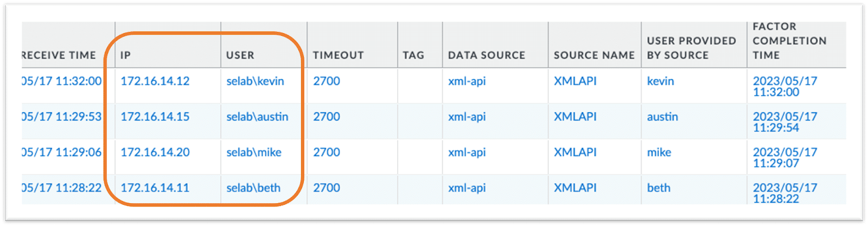This screenshot has height=226, width=868.
Task: Select Factor Completion Time column header
Action: (789, 41)
